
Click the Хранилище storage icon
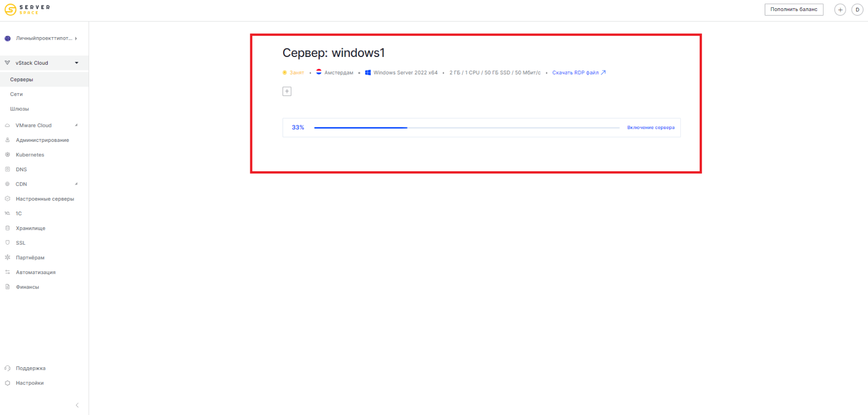(7, 228)
